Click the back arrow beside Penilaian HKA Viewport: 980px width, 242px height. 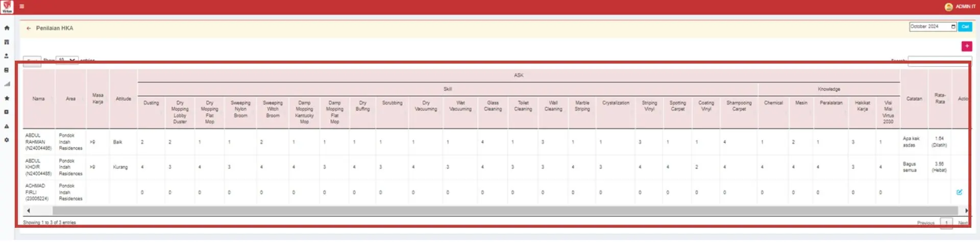[29, 29]
